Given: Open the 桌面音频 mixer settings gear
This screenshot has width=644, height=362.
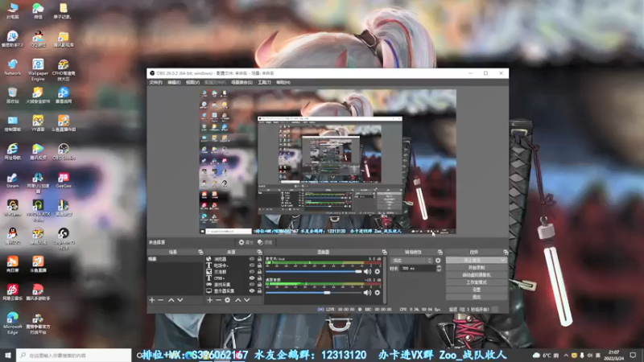Looking at the screenshot, I should (378, 293).
